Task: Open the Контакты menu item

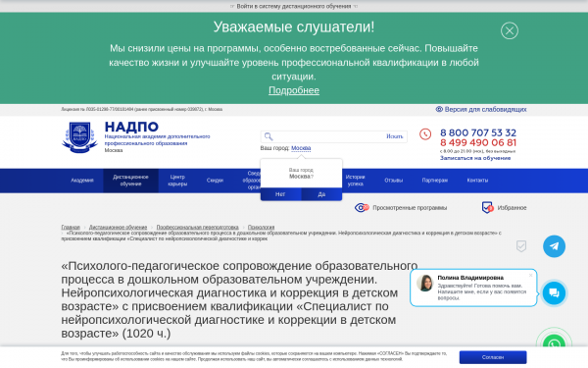Action: point(477,181)
